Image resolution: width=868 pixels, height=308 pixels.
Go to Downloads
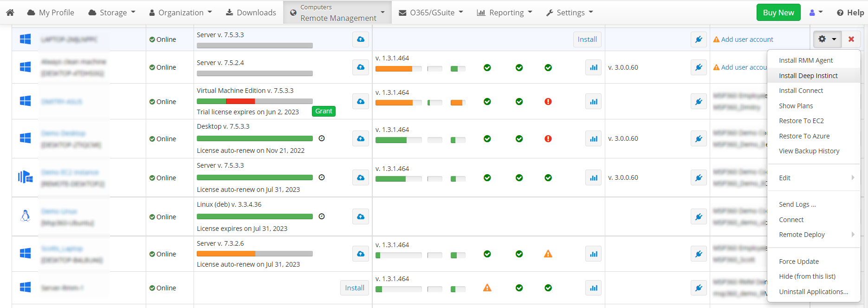click(x=251, y=13)
